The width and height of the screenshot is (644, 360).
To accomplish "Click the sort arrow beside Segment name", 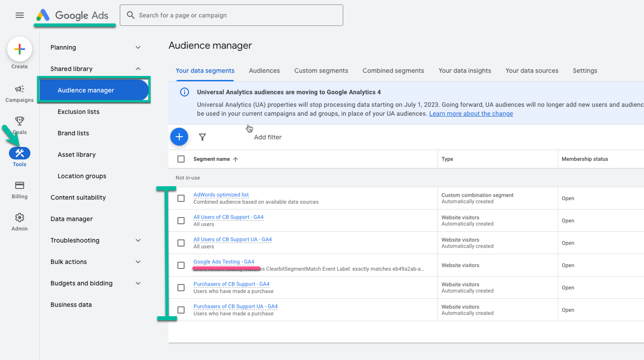I will click(236, 159).
